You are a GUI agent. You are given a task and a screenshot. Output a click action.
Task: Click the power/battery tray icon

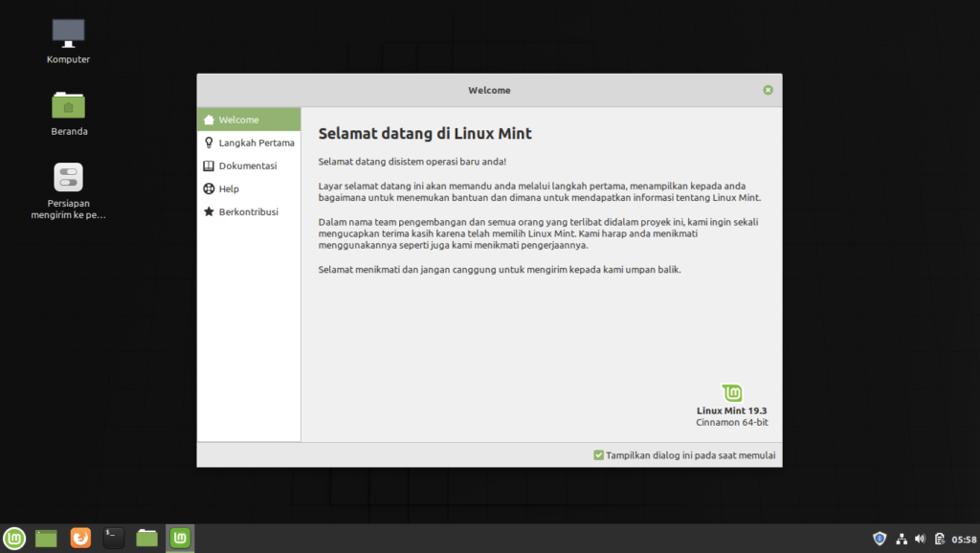[940, 539]
